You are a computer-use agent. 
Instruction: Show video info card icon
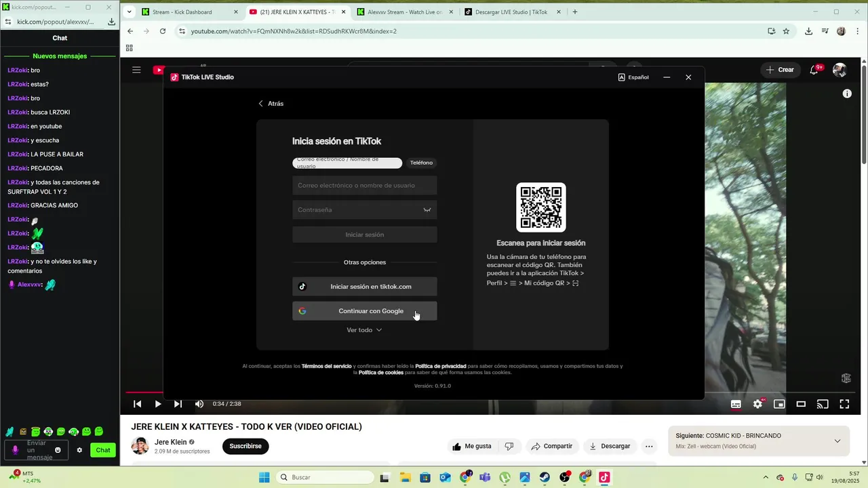847,94
